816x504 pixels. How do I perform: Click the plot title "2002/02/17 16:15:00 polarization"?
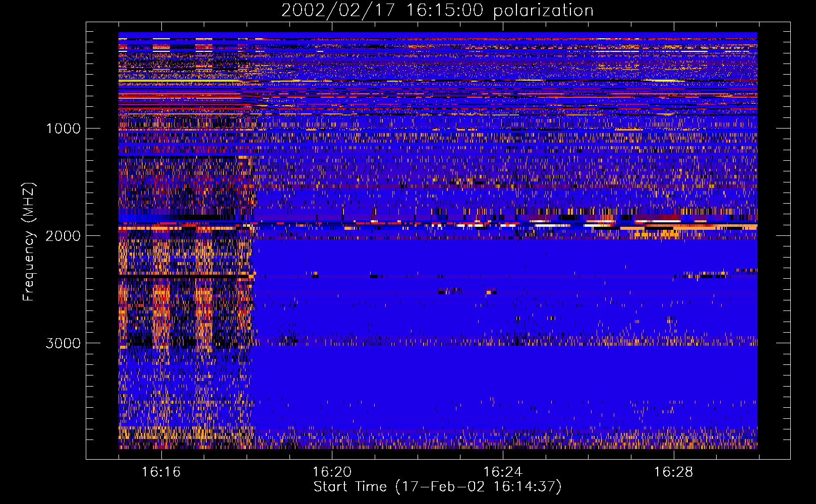(437, 11)
